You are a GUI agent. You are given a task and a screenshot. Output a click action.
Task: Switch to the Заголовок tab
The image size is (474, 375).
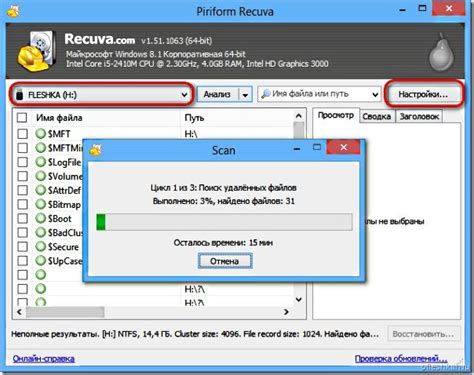coord(419,116)
